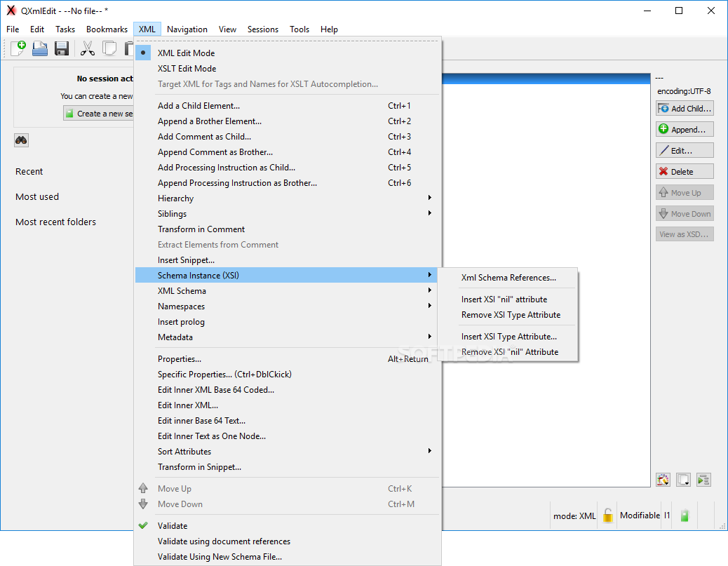Choose Validate using document references

(x=288, y=541)
